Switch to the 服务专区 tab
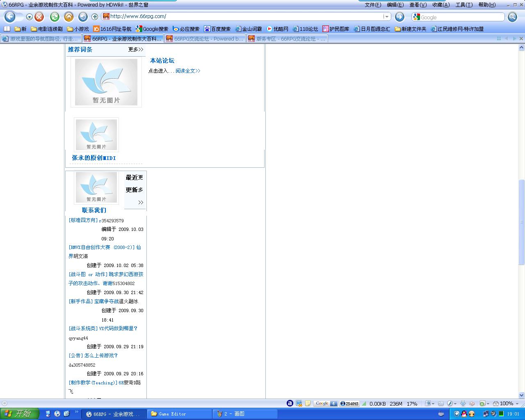The image size is (525, 420). [x=287, y=39]
